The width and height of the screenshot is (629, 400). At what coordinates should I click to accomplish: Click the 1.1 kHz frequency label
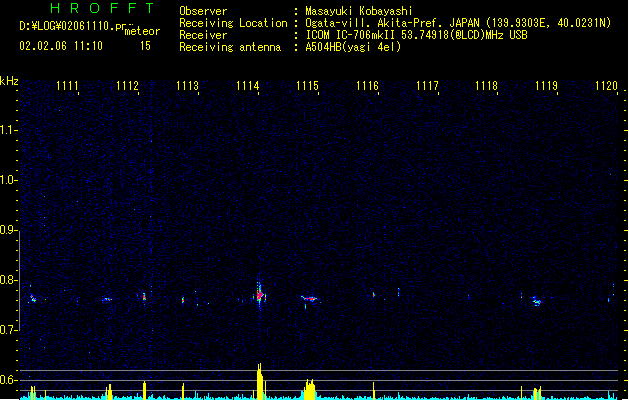click(8, 130)
